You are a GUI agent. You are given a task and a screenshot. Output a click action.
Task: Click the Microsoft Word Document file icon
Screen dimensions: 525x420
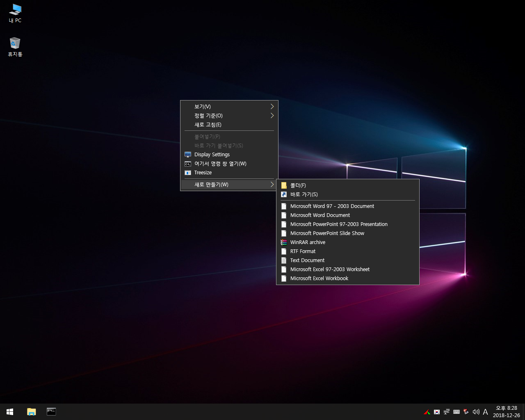point(284,215)
